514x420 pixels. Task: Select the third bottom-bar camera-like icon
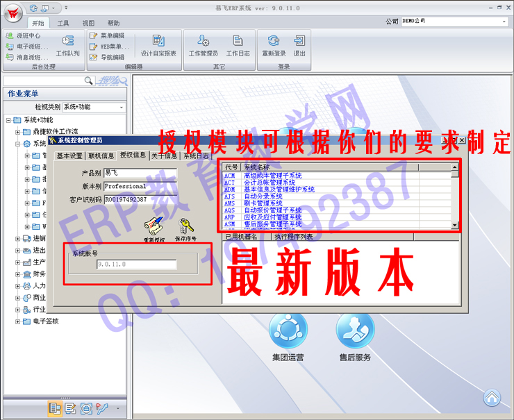click(x=86, y=408)
